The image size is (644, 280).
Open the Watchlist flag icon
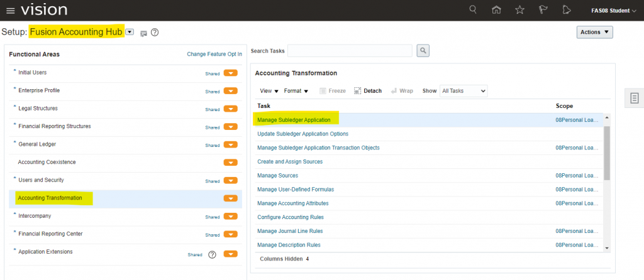pos(543,10)
